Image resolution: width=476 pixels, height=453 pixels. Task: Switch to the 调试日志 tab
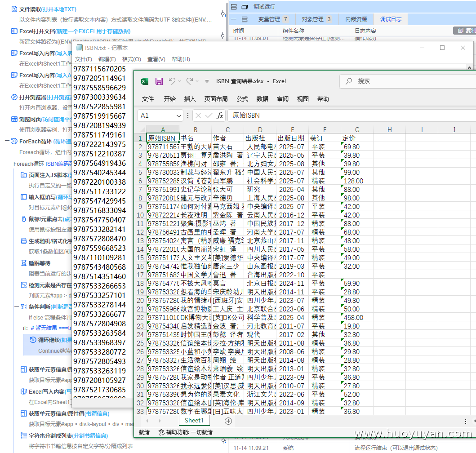(x=391, y=19)
